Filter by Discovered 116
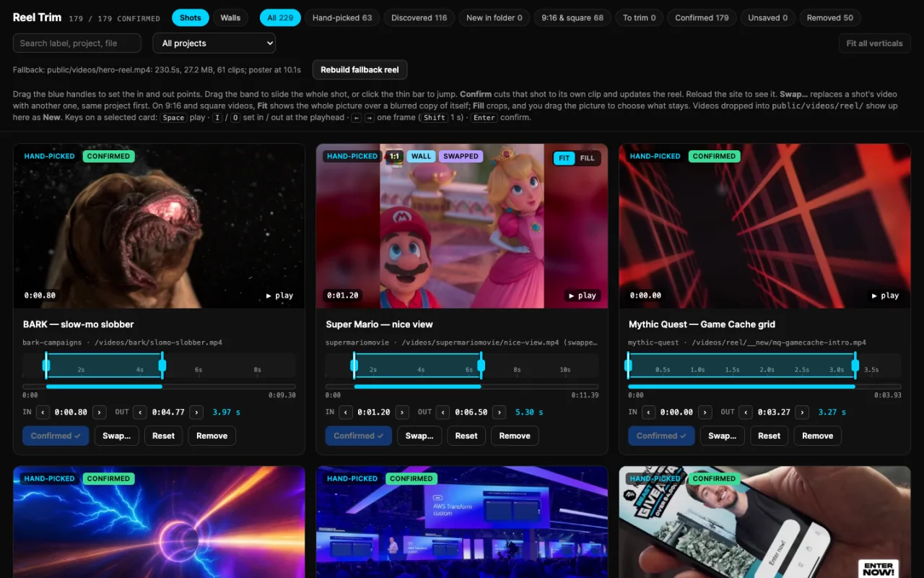 point(419,18)
